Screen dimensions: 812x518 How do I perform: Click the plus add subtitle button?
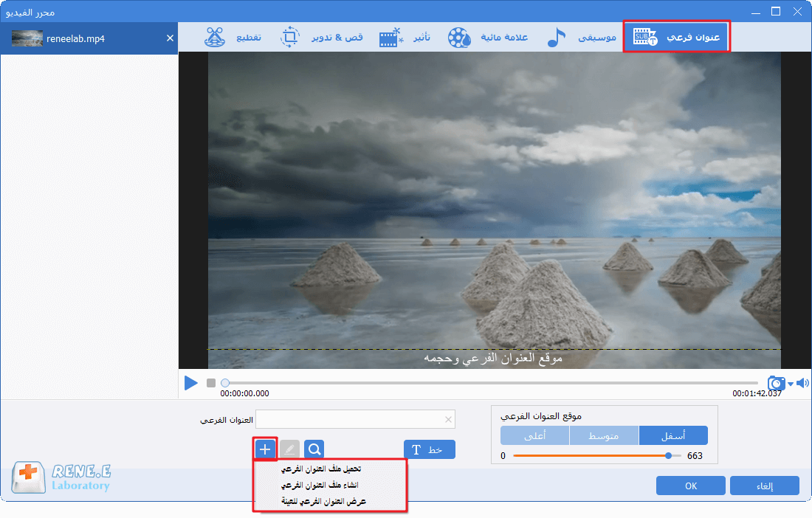point(265,449)
